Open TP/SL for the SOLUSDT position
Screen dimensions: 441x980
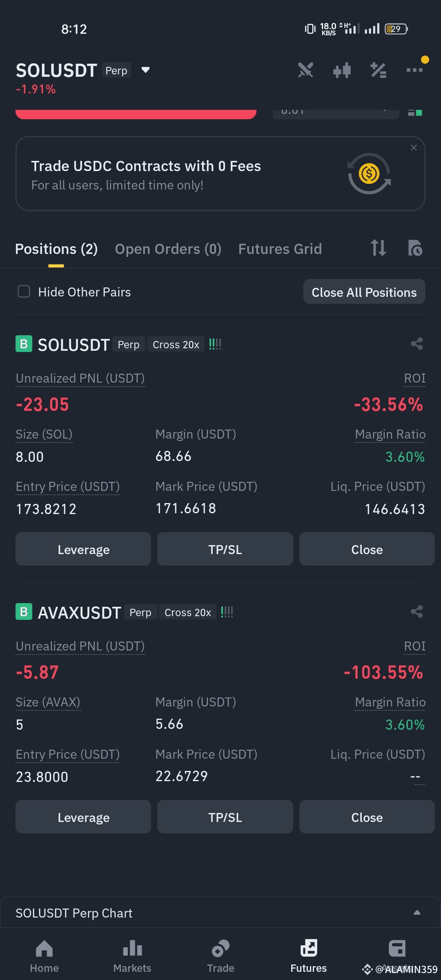click(x=225, y=549)
